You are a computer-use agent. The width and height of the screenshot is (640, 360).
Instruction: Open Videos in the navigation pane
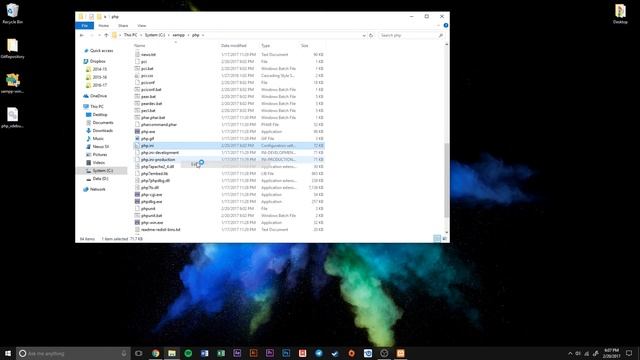pyautogui.click(x=98, y=162)
